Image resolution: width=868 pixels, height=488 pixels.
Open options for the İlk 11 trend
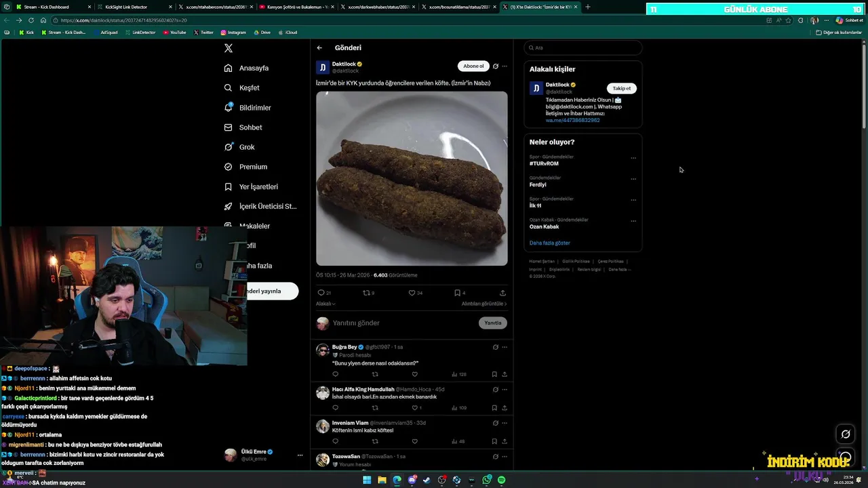[633, 200]
